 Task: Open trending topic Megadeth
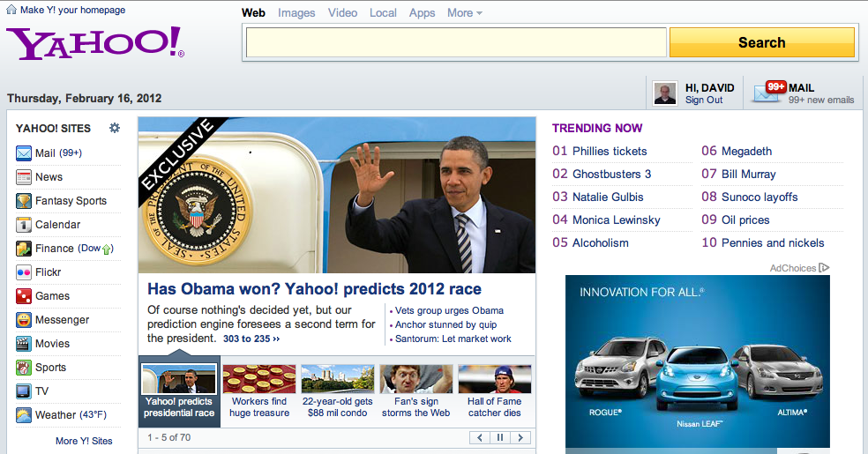[x=746, y=151]
